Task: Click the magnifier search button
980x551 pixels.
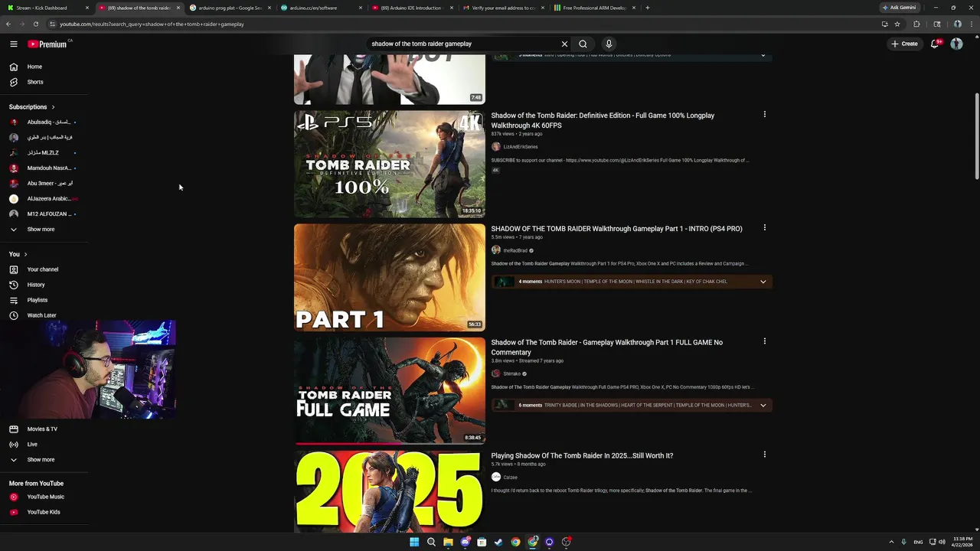Action: (583, 44)
